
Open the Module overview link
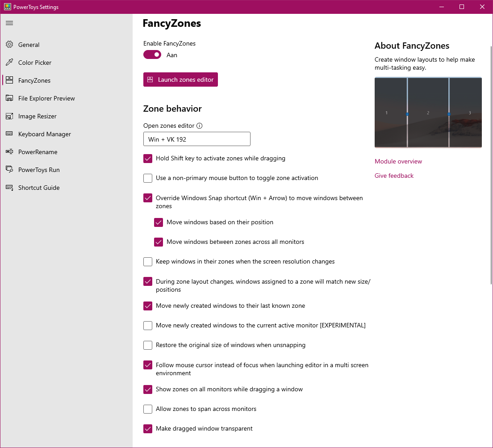click(x=398, y=161)
